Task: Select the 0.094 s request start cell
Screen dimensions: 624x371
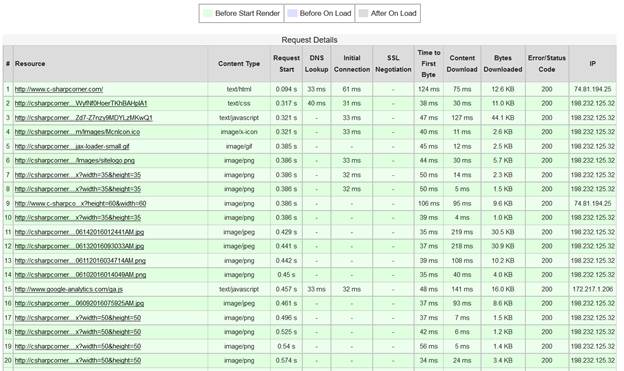Action: 287,89
